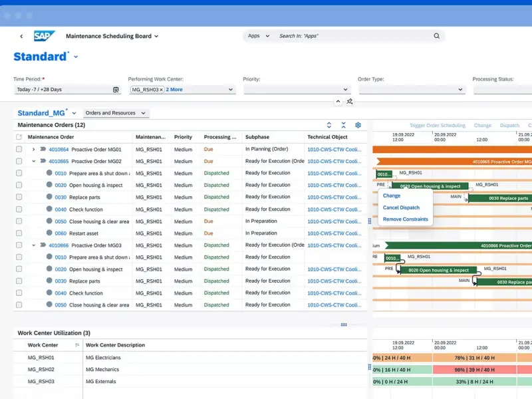532x399 pixels.
Task: Open table settings gear icon
Action: click(358, 125)
